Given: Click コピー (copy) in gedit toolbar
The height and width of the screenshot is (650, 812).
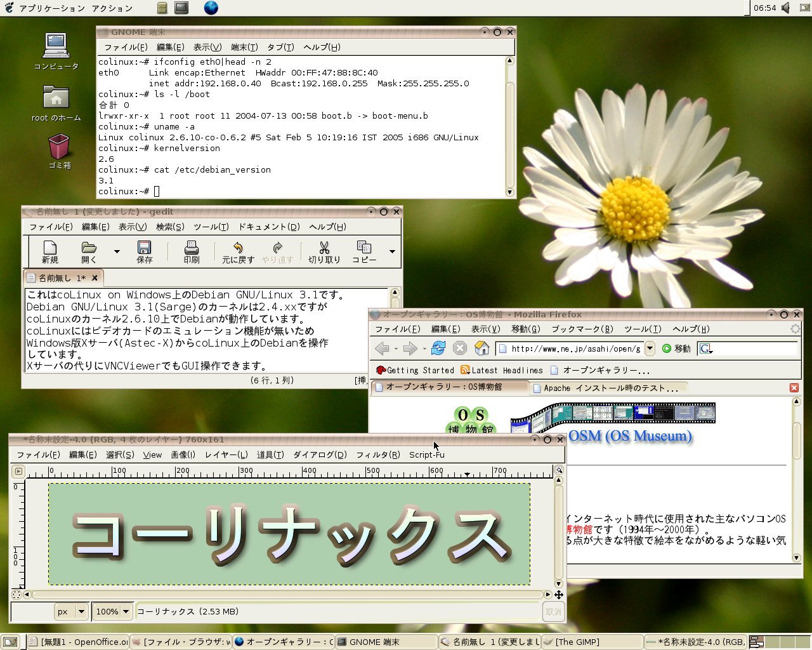Looking at the screenshot, I should [x=364, y=252].
